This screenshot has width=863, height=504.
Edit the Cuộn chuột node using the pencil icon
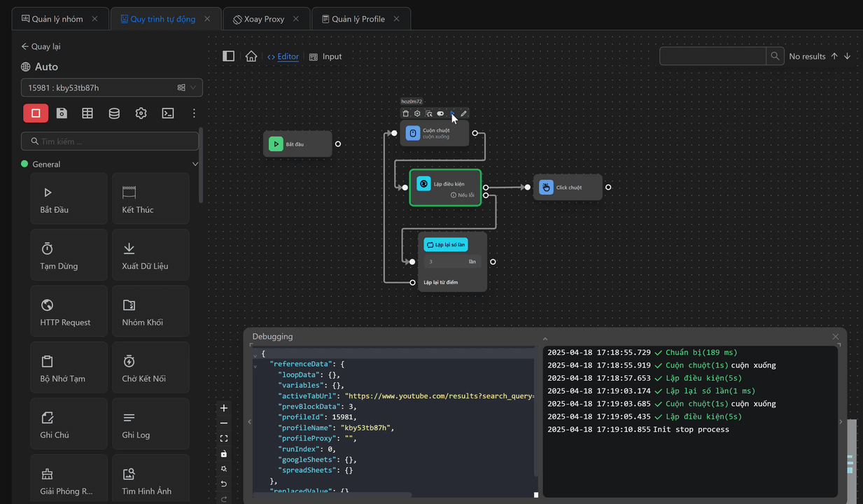pos(463,113)
